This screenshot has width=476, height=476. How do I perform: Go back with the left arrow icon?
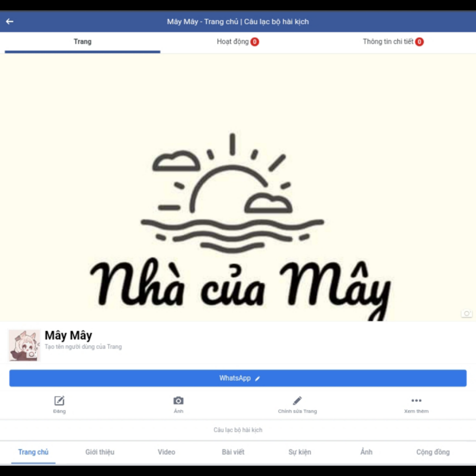click(10, 22)
